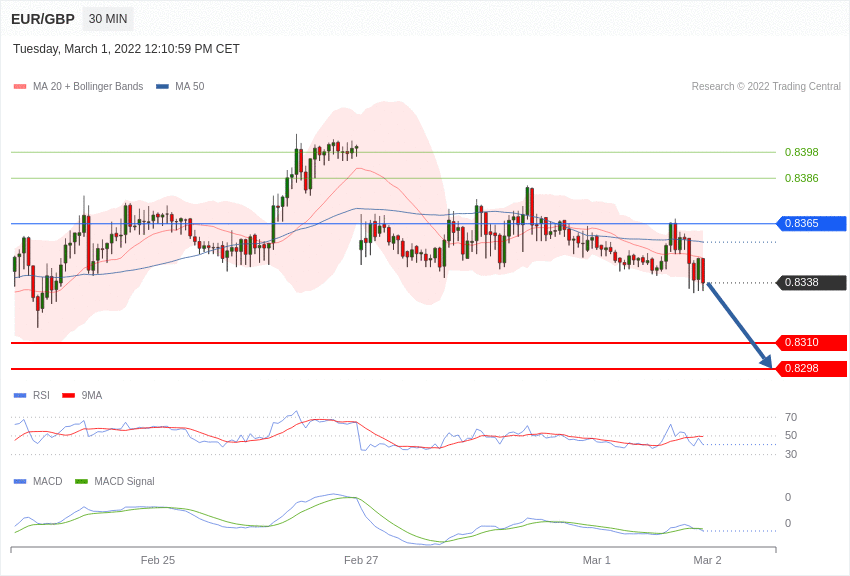Click the blue RSI legend swatch

coord(20,396)
